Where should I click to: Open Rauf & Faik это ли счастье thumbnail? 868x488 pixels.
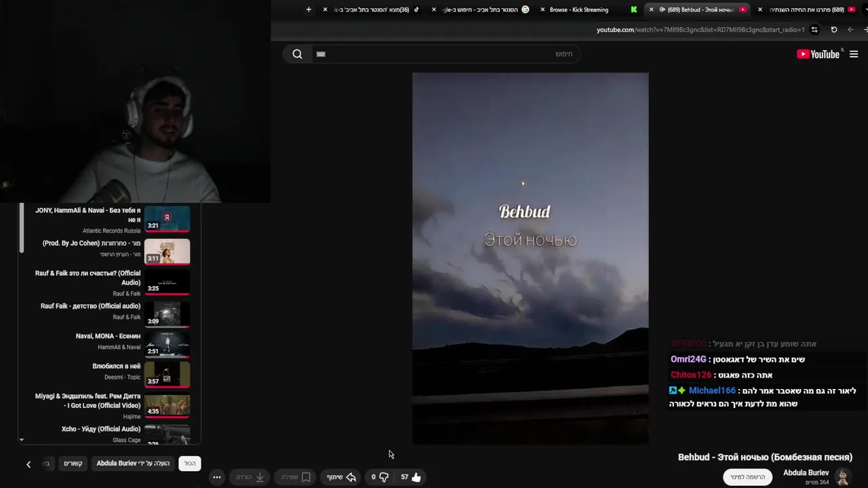point(167,281)
